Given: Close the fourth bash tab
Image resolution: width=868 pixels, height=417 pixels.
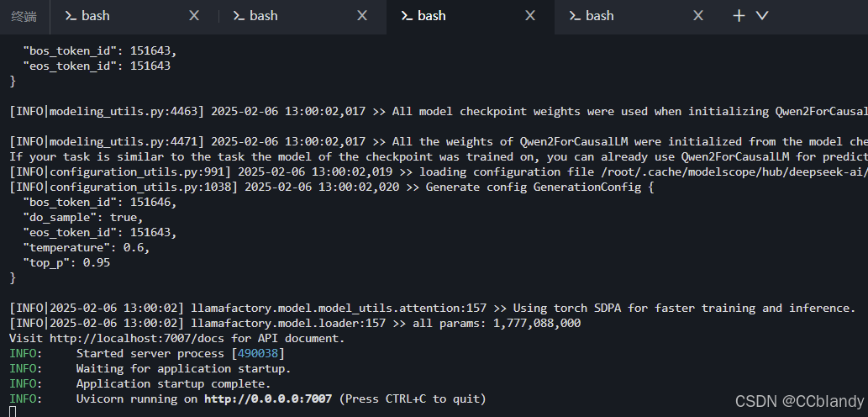Looking at the screenshot, I should [x=698, y=16].
